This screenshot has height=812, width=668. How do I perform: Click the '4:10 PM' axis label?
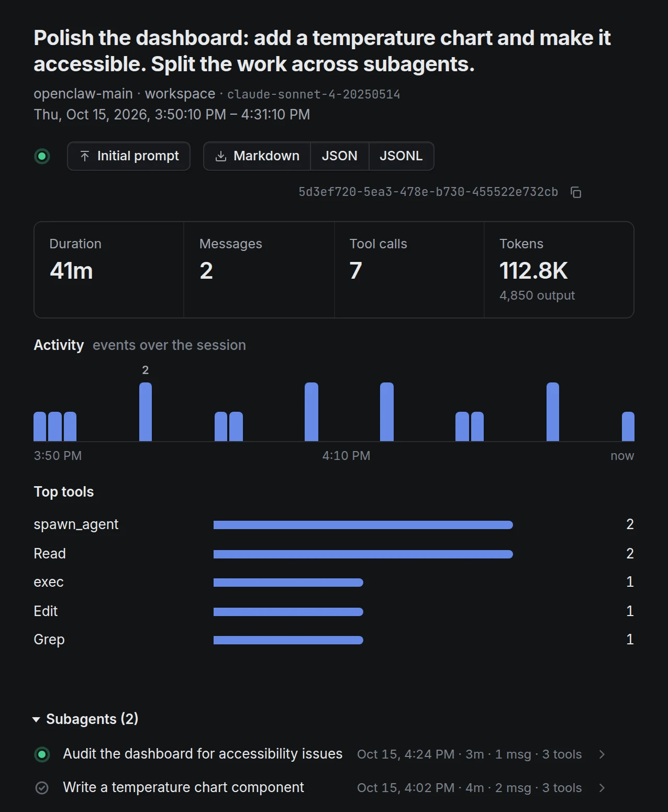point(346,456)
